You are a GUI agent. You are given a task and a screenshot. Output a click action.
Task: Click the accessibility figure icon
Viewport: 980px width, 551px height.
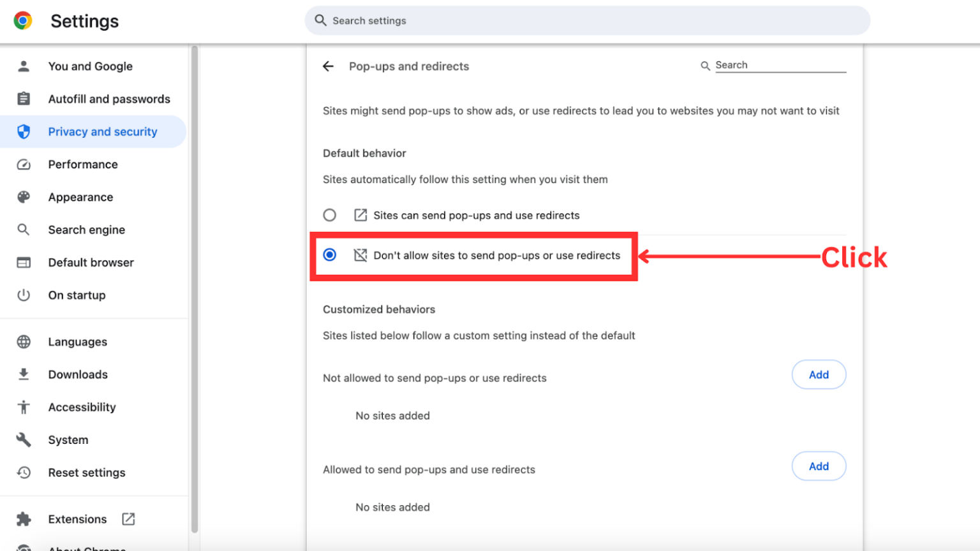pyautogui.click(x=24, y=407)
